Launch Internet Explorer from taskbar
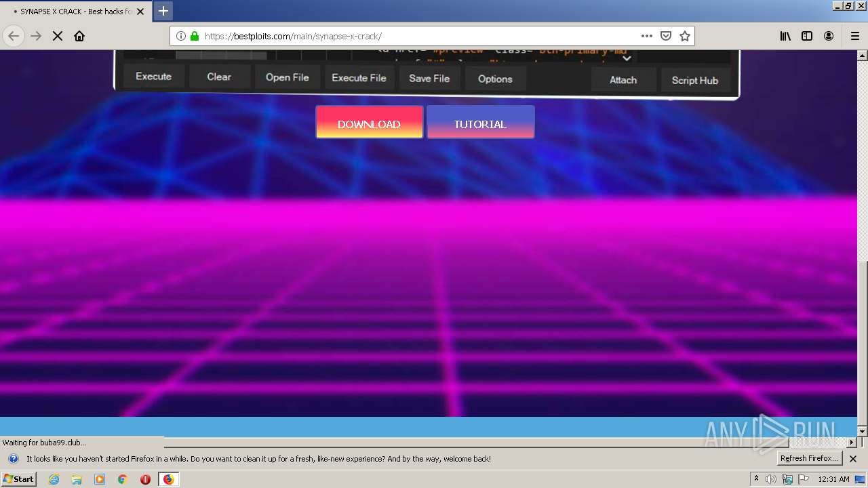 click(54, 479)
